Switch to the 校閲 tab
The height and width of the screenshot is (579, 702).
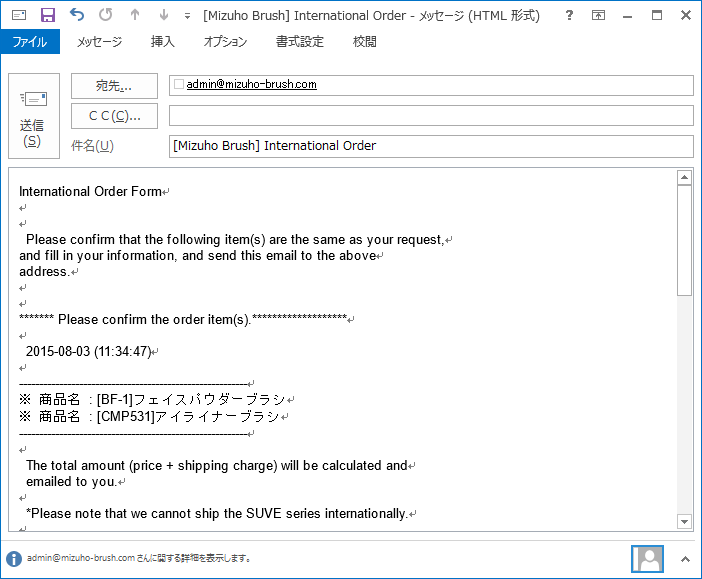point(364,42)
